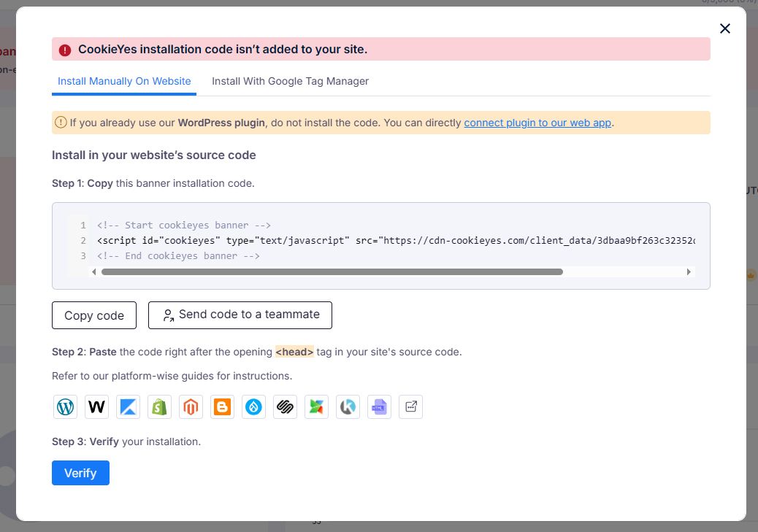Open the Wix guide icon with black W
This screenshot has width=758, height=532.
pos(96,407)
